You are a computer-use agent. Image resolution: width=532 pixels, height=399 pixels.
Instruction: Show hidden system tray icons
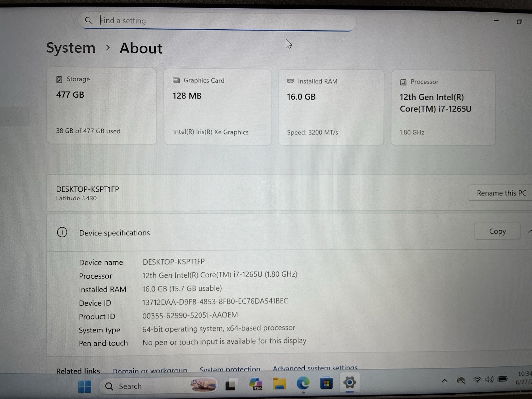coord(444,381)
